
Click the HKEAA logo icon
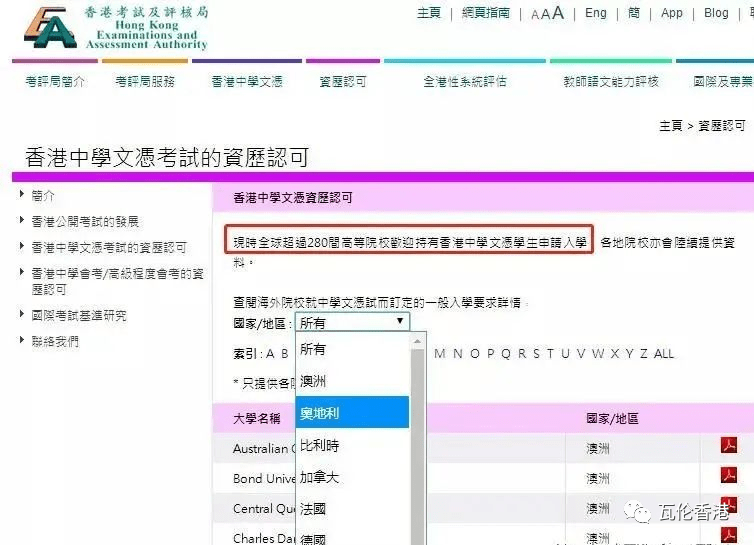(52, 27)
